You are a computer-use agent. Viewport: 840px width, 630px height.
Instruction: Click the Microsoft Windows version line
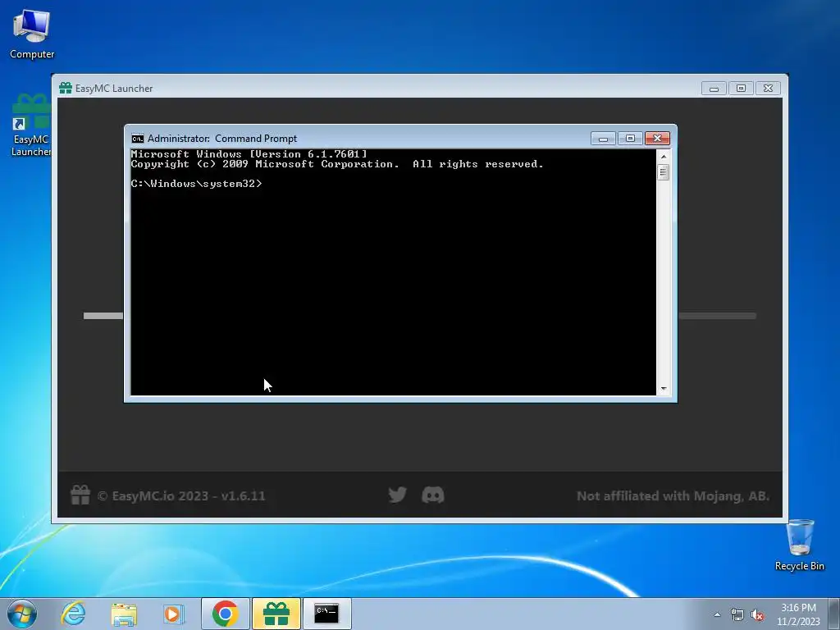(249, 154)
